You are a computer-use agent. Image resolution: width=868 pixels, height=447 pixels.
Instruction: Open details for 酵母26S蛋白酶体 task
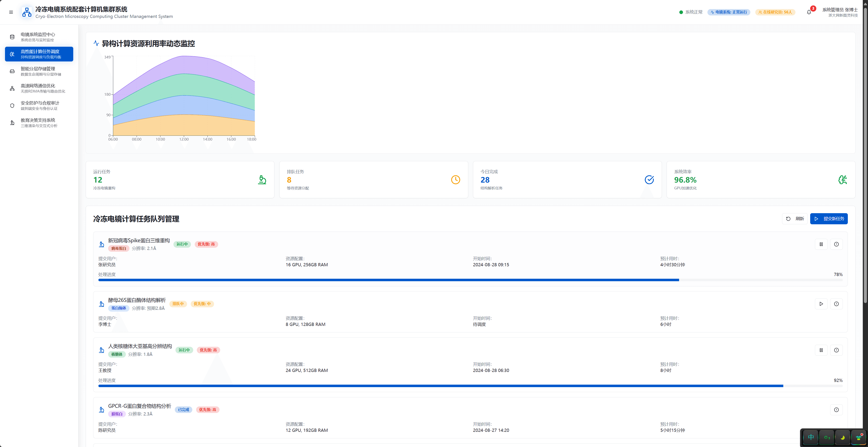[836, 304]
